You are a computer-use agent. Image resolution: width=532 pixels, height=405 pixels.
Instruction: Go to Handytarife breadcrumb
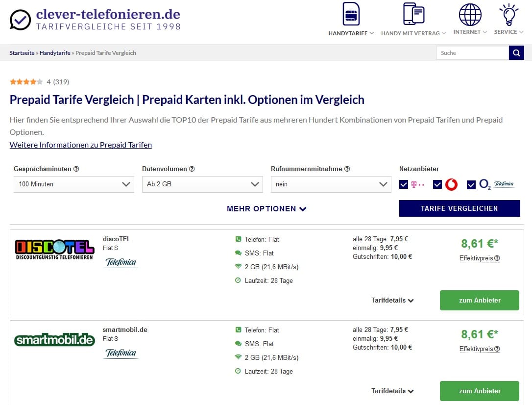(x=55, y=53)
